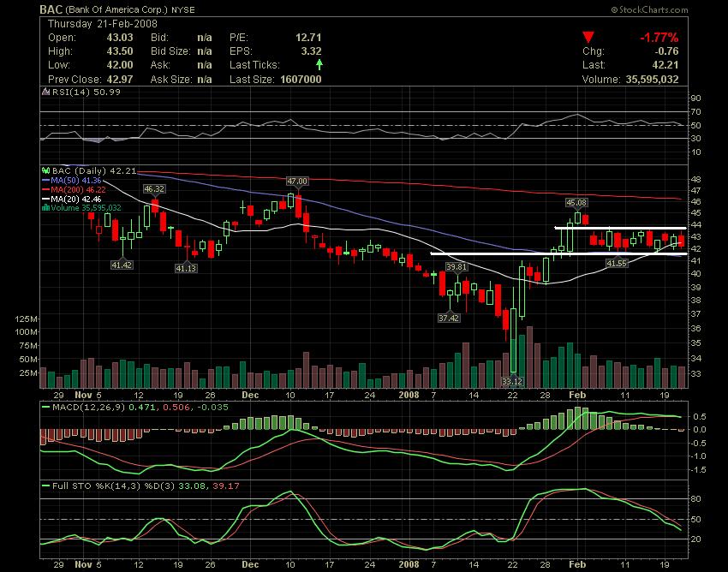Click the Last Size value 1607000

pos(301,80)
